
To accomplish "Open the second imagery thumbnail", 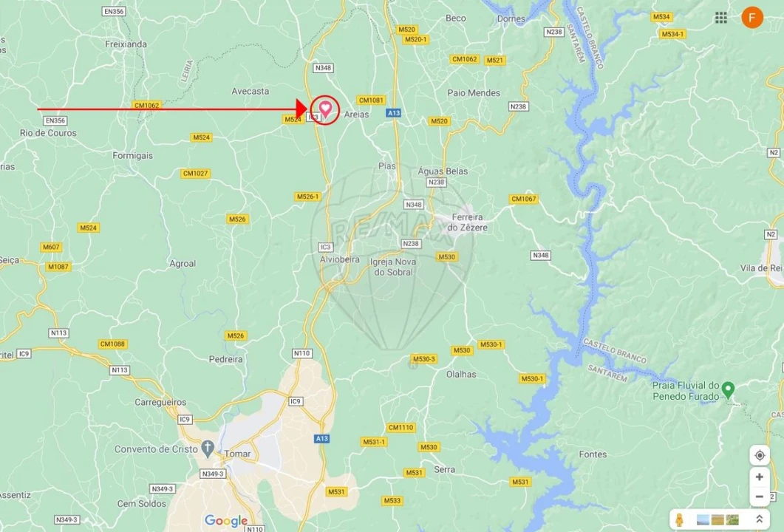I will (x=717, y=519).
